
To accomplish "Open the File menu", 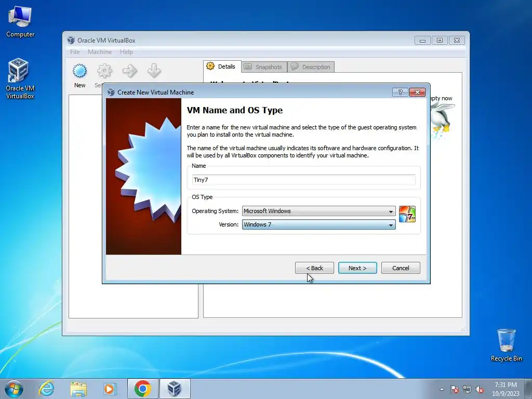I will (75, 52).
